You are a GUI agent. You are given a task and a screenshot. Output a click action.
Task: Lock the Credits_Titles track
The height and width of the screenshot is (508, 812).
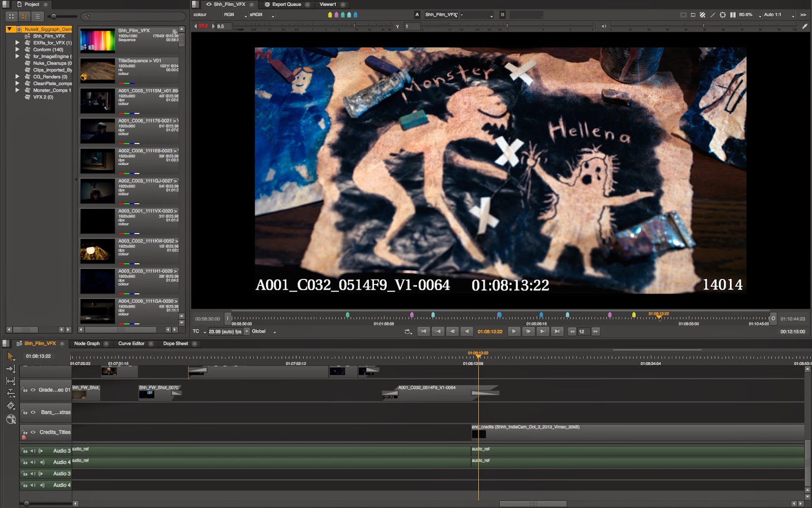[x=24, y=432]
